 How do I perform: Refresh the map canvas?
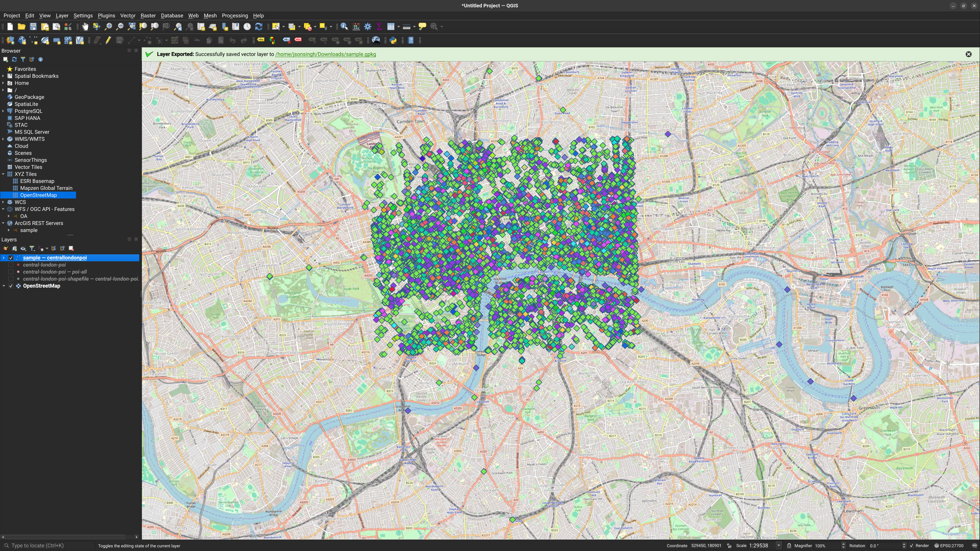(x=259, y=27)
